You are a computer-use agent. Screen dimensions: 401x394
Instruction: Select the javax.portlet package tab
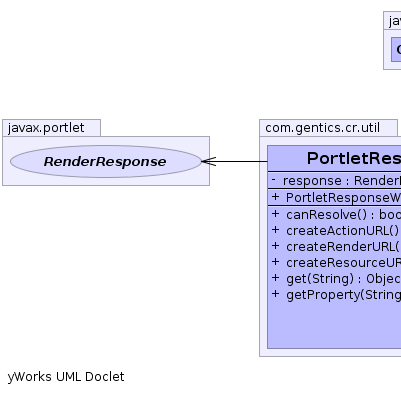pos(51,128)
